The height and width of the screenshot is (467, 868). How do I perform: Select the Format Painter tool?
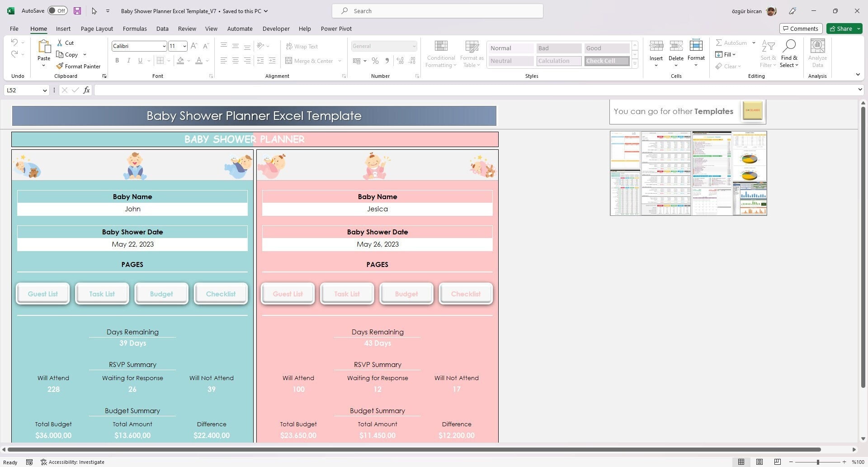pyautogui.click(x=78, y=66)
